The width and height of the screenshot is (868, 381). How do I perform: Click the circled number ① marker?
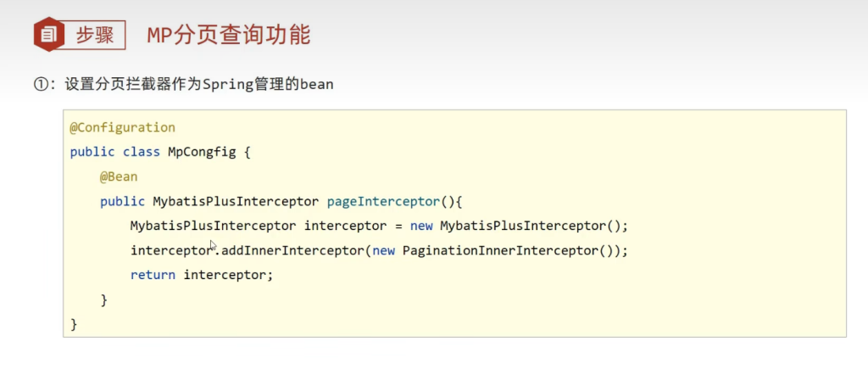pyautogui.click(x=42, y=84)
